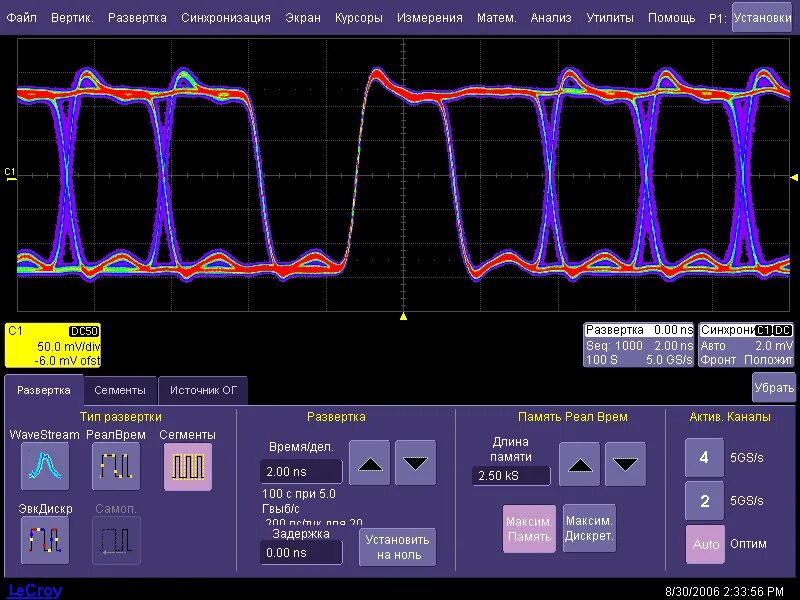Viewport: 800px width, 600px height.
Task: Increase Длина памяти using the up arrow
Action: pos(579,462)
